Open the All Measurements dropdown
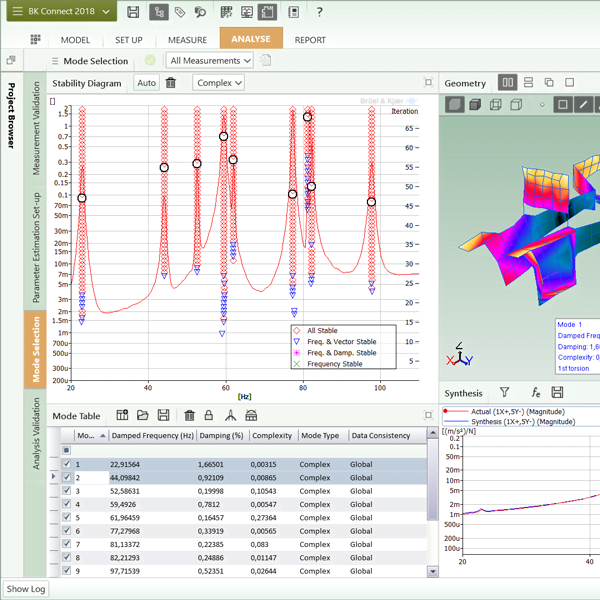Screen dimensions: 600x600 tap(208, 61)
